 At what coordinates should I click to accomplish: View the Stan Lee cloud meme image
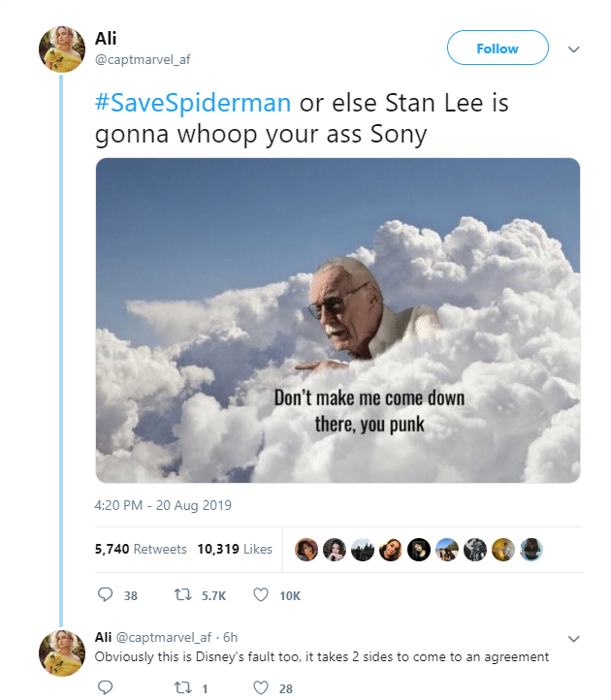[x=338, y=320]
